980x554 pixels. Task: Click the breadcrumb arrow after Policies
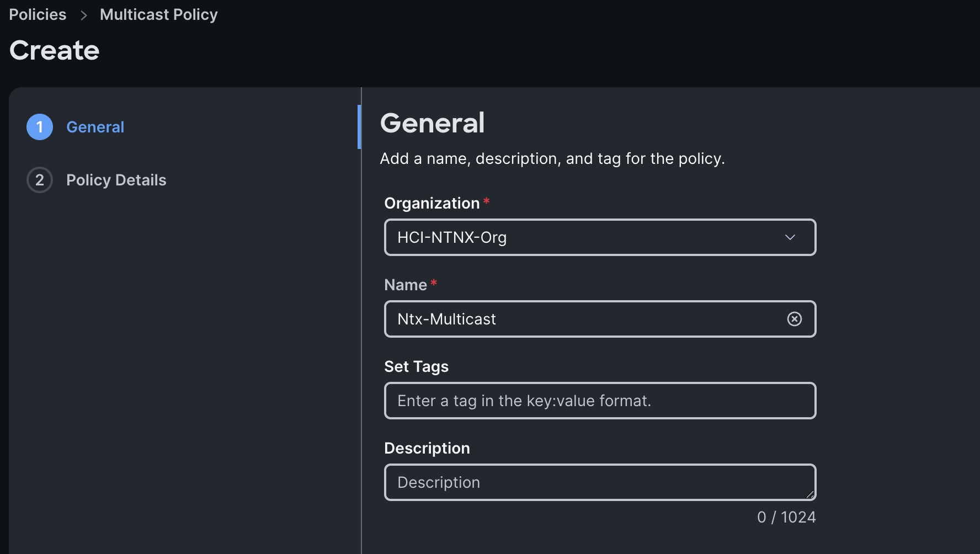[x=83, y=15]
